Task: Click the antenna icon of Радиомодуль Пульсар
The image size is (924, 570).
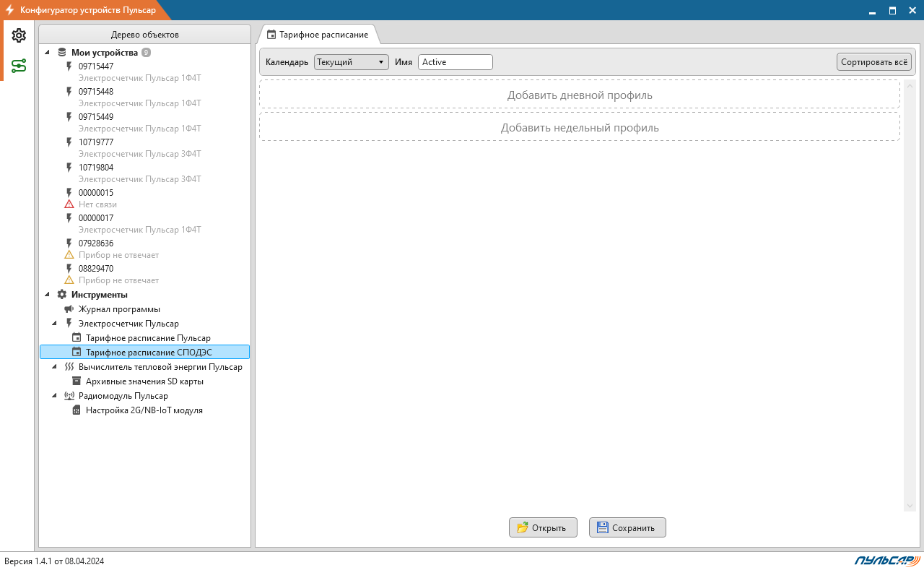Action: (69, 396)
